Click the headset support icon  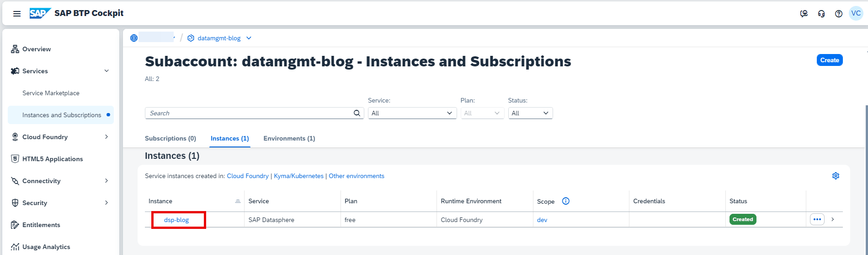click(821, 14)
